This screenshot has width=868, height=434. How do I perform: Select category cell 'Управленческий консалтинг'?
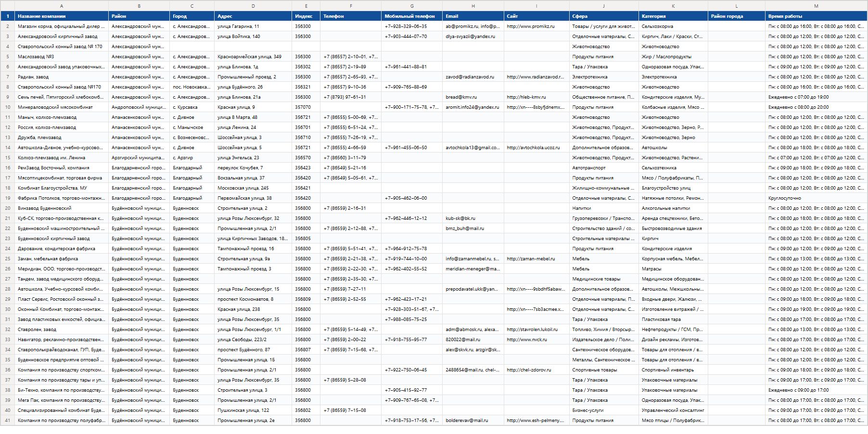673,410
